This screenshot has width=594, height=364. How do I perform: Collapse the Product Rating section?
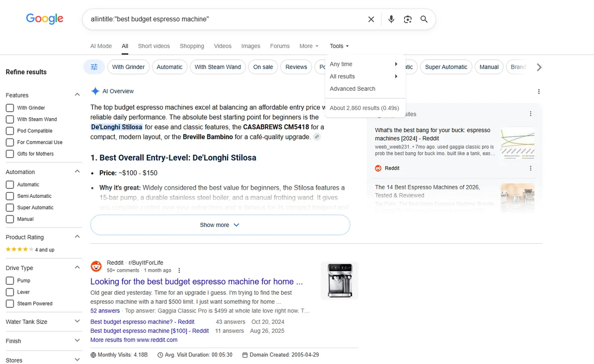click(x=77, y=237)
